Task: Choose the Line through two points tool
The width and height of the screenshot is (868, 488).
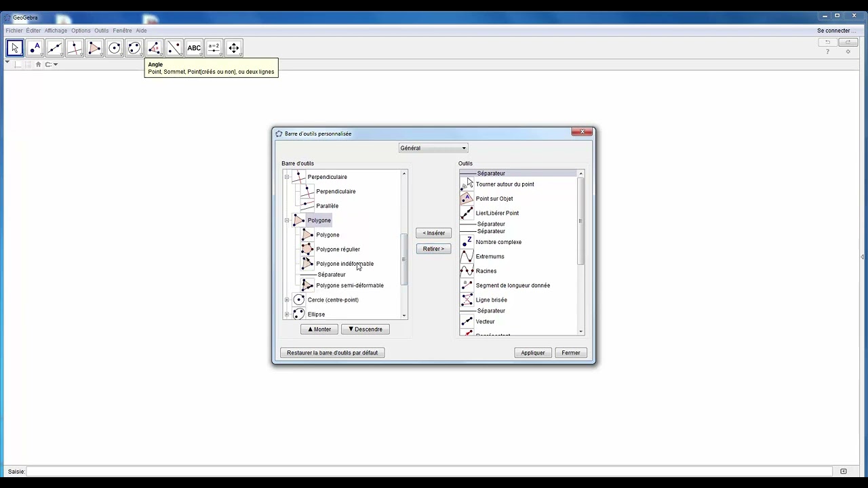Action: (54, 47)
